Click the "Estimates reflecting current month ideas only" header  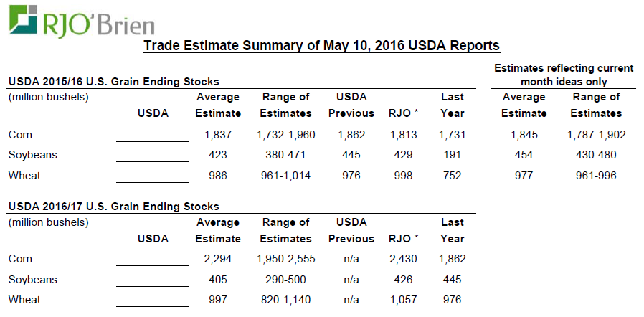(564, 75)
